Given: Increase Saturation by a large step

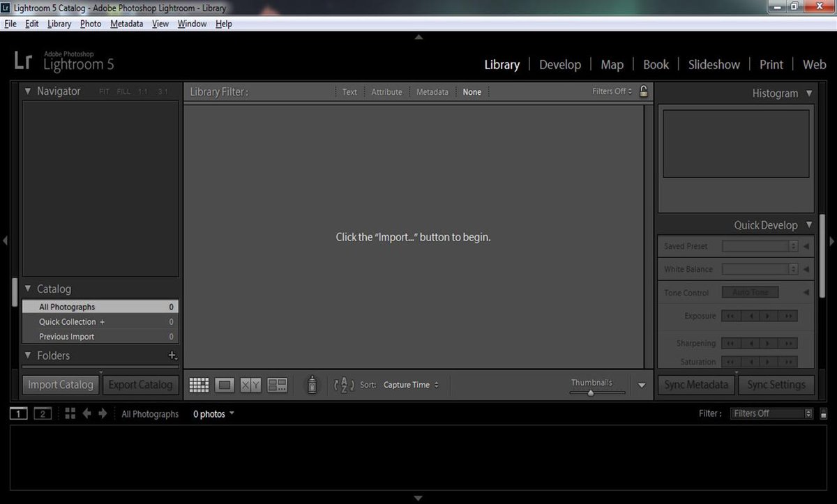Looking at the screenshot, I should click(787, 362).
